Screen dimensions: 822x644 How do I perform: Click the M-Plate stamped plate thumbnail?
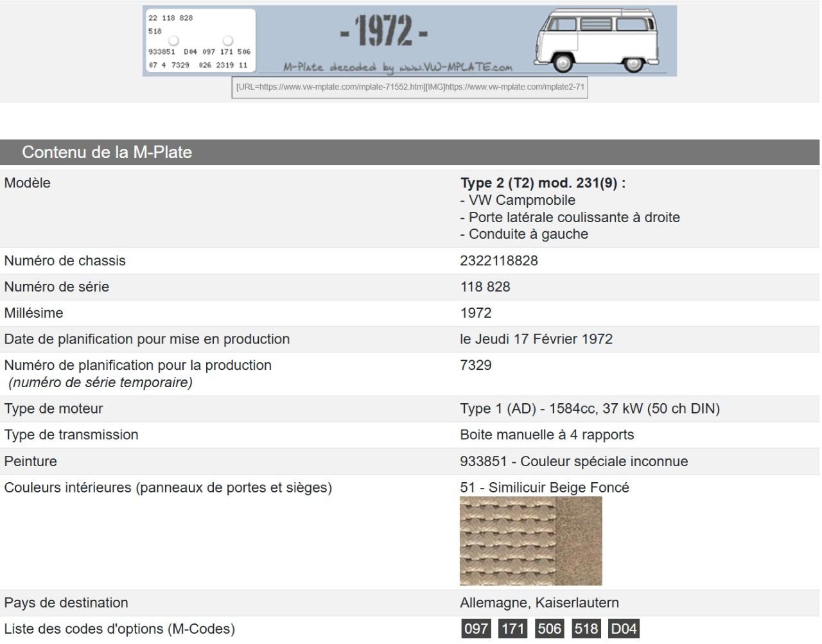pos(200,41)
